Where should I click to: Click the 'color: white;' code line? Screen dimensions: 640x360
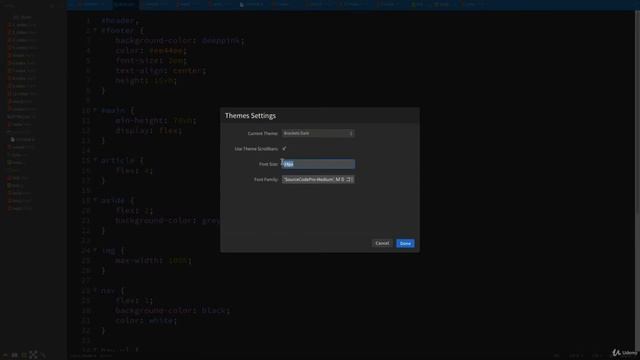[x=146, y=321]
